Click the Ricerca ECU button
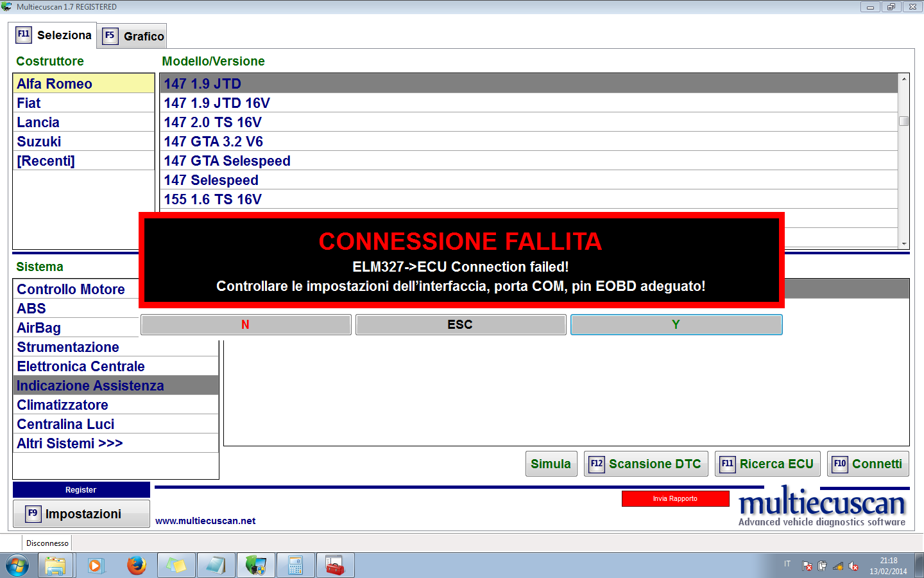The width and height of the screenshot is (924, 578). [767, 464]
